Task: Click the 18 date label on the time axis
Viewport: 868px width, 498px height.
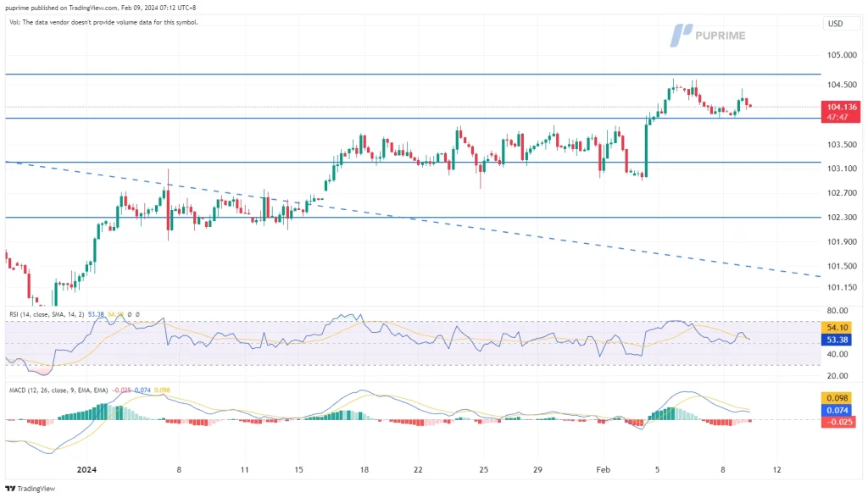Action: point(363,468)
